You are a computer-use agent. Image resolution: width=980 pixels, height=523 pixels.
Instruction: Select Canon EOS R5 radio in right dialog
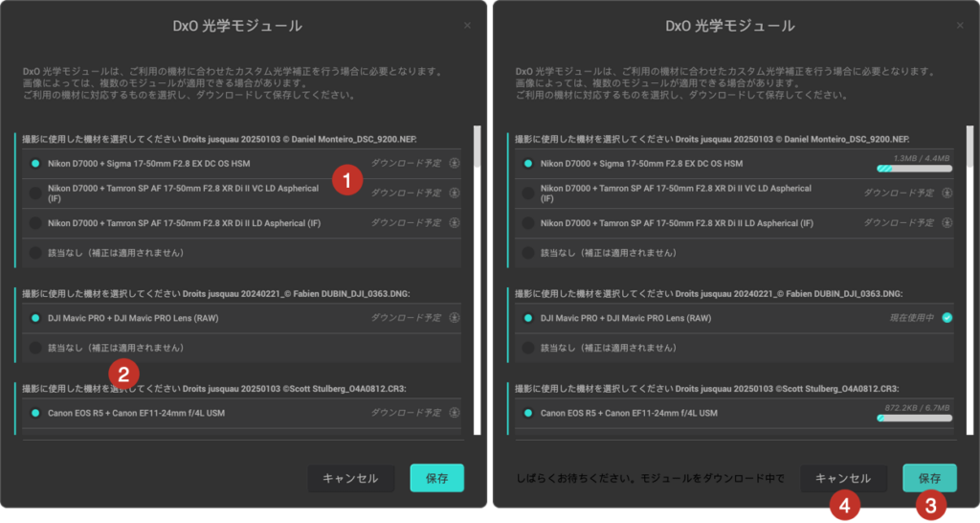(x=528, y=413)
